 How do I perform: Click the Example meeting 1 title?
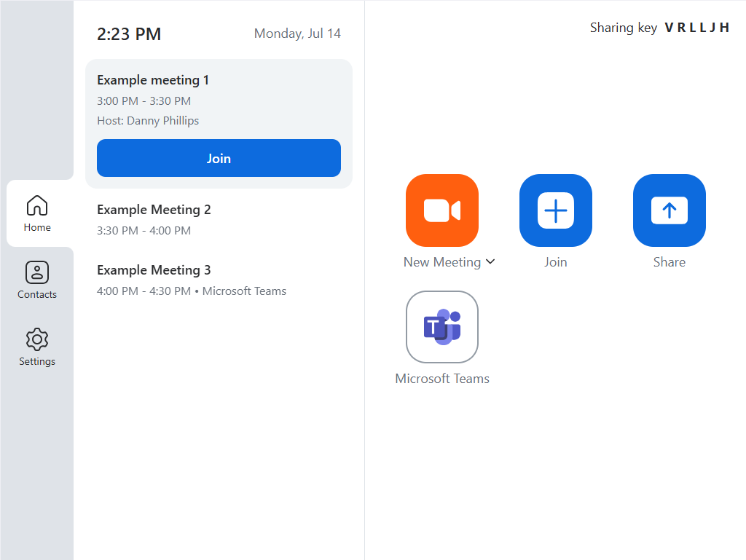(153, 80)
